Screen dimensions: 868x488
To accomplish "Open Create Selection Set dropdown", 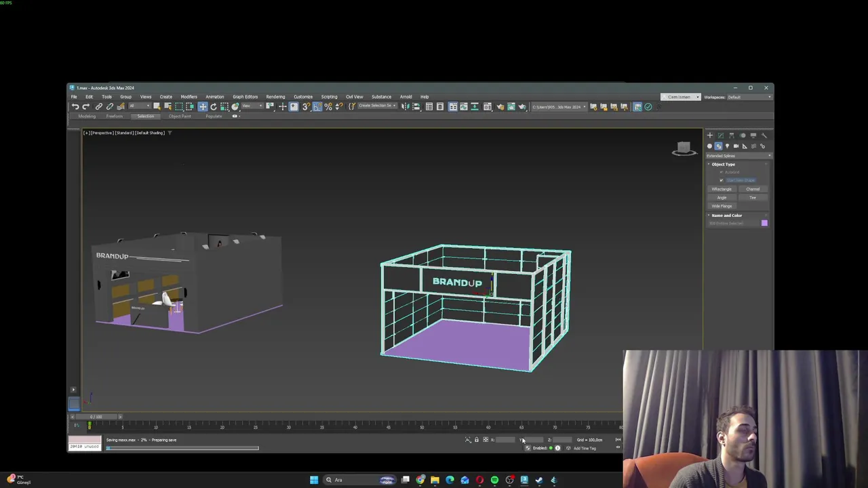I will pyautogui.click(x=378, y=106).
